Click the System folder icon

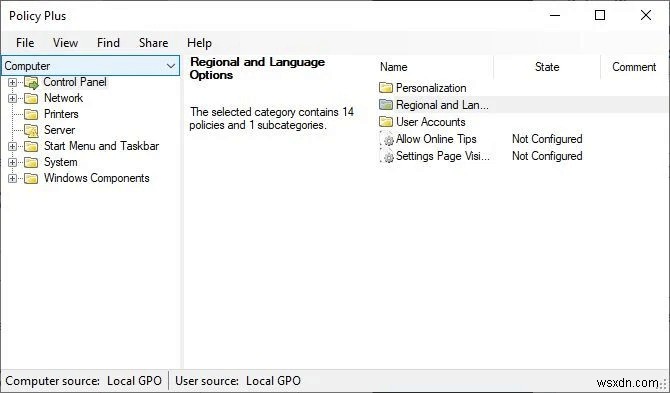pyautogui.click(x=31, y=162)
